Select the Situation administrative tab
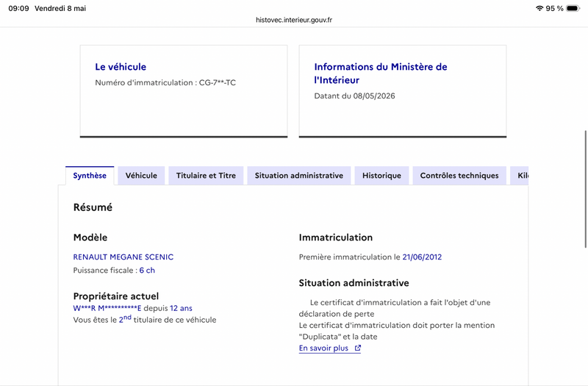 299,176
